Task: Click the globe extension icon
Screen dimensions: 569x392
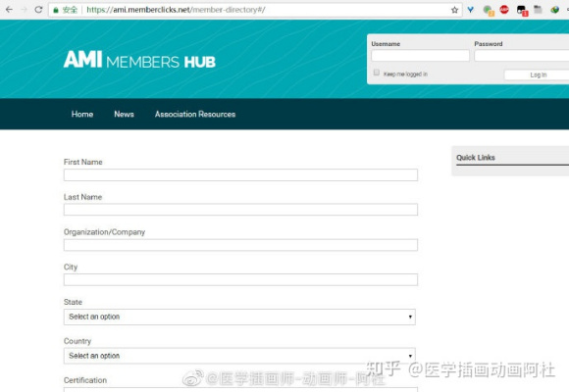Action: pos(555,10)
